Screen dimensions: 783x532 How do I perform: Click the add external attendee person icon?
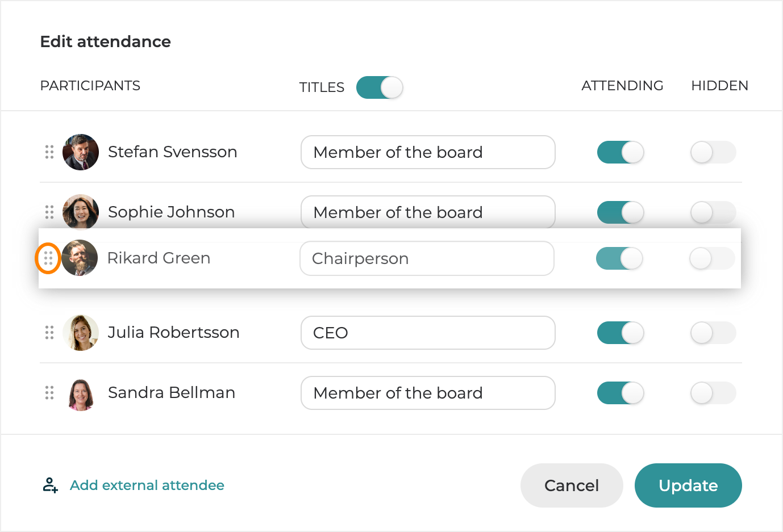point(51,485)
